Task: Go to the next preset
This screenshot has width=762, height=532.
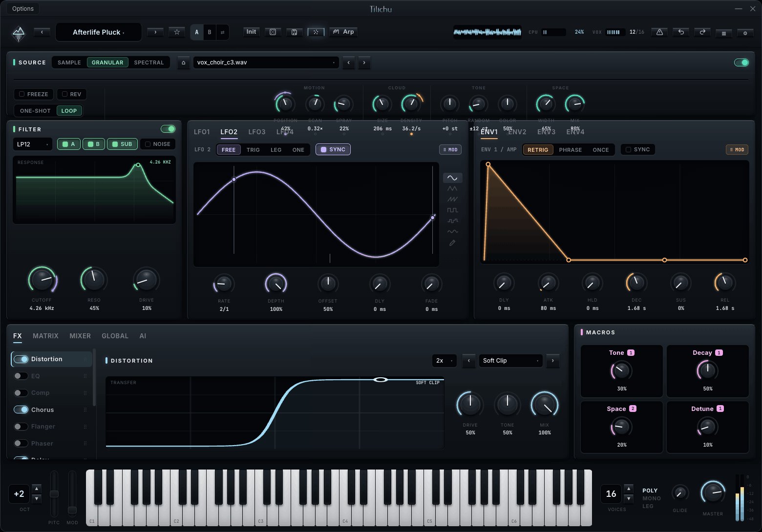Action: click(x=155, y=32)
